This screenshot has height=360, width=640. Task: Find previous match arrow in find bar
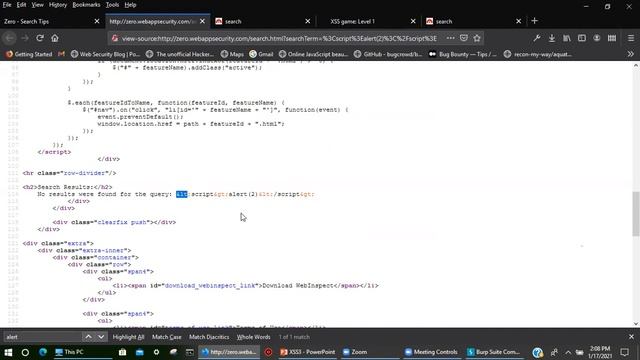tap(88, 337)
